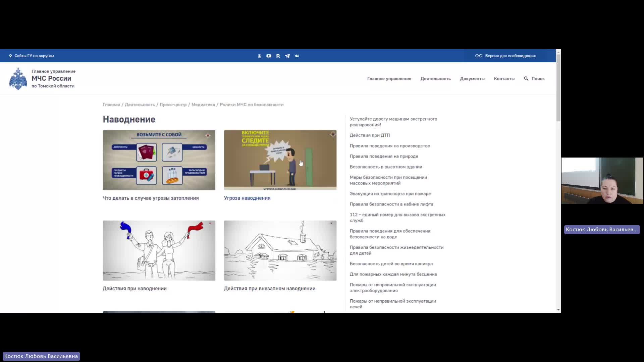Go to Медиатека breadcrumb

coord(203,105)
